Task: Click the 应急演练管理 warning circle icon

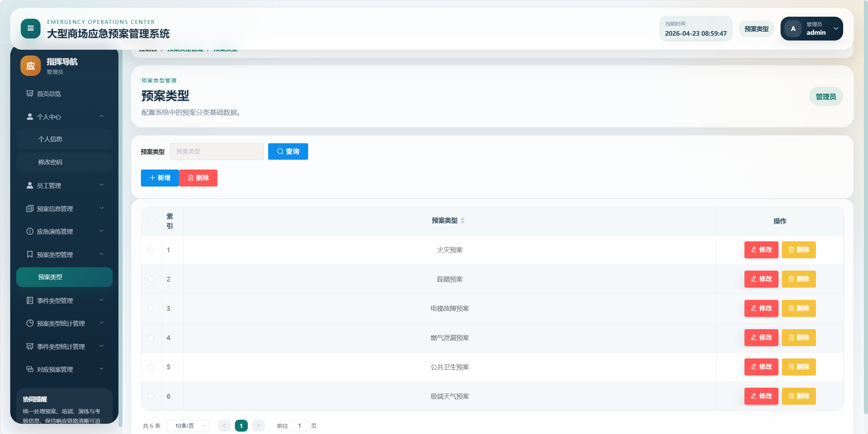Action: [x=30, y=231]
